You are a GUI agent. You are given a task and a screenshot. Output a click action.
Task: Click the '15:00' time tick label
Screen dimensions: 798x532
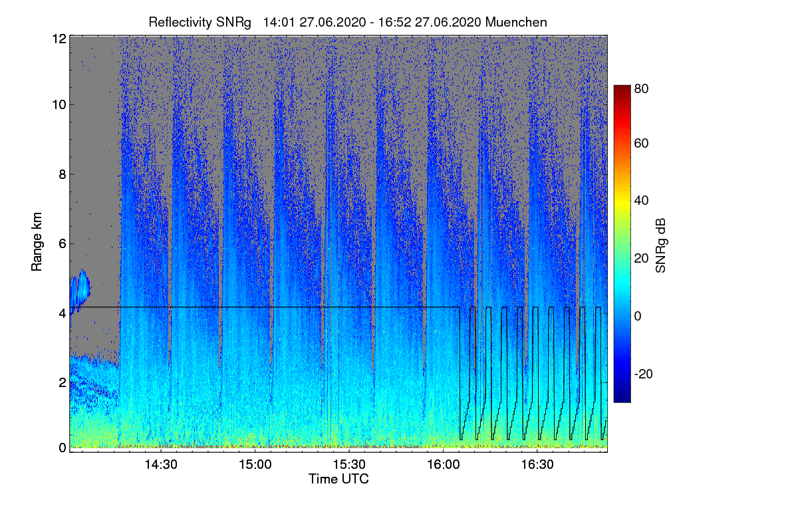point(255,465)
